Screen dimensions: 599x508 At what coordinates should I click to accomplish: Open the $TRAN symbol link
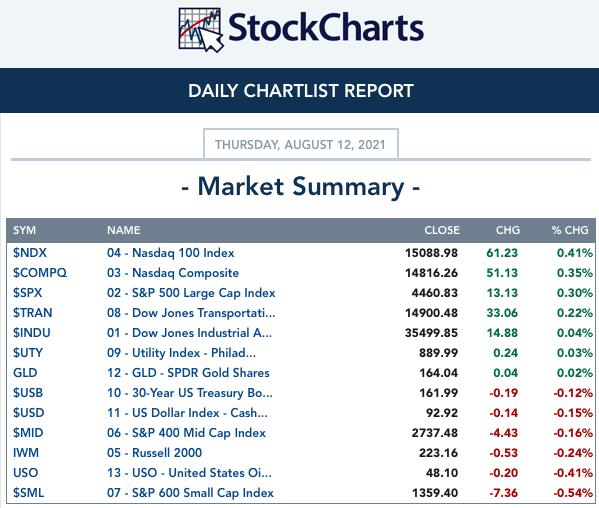point(32,313)
